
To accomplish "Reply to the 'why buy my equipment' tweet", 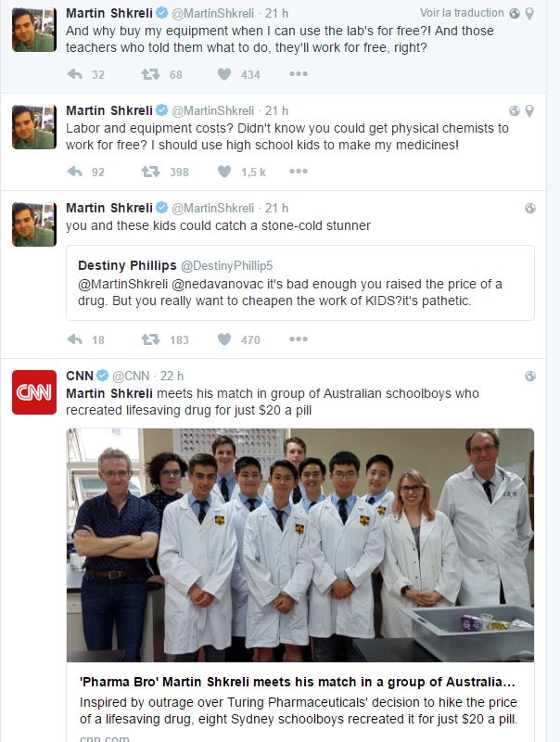I will (x=75, y=74).
